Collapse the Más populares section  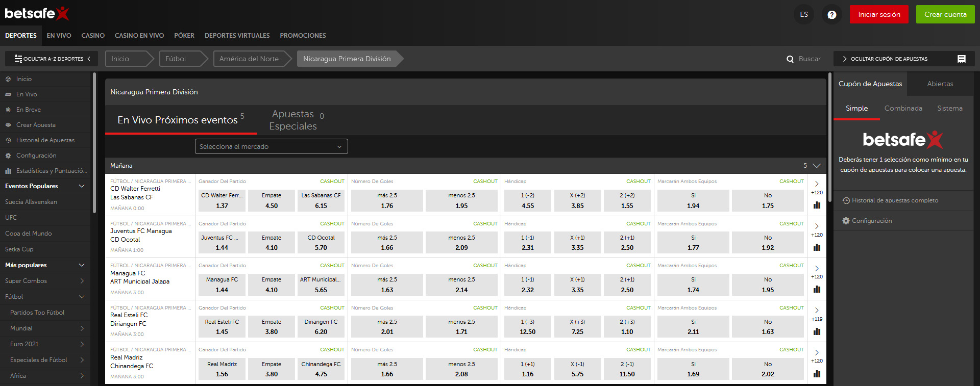click(x=82, y=265)
